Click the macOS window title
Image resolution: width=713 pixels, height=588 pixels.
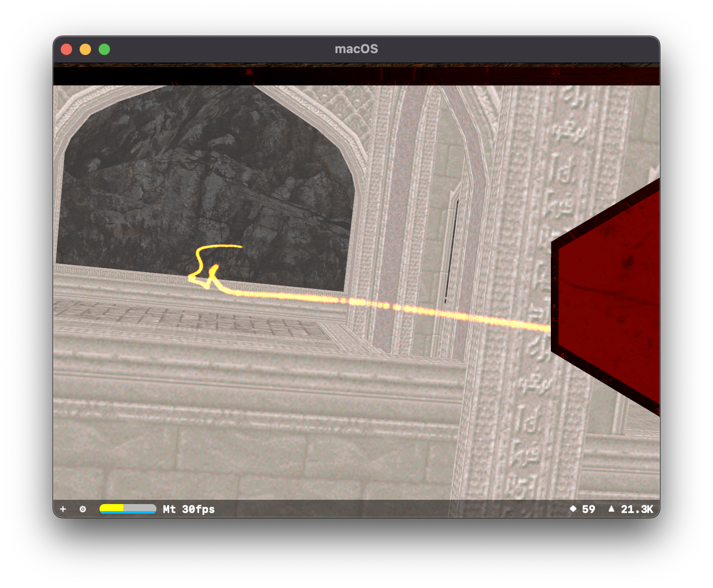pyautogui.click(x=356, y=49)
